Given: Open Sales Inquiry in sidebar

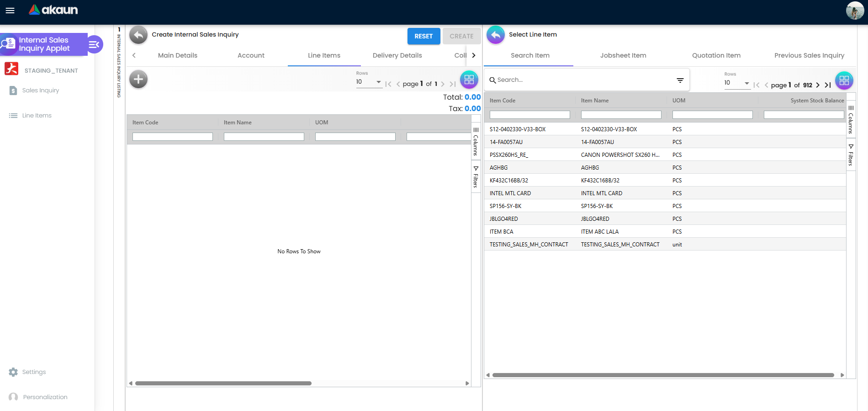Looking at the screenshot, I should click(40, 91).
